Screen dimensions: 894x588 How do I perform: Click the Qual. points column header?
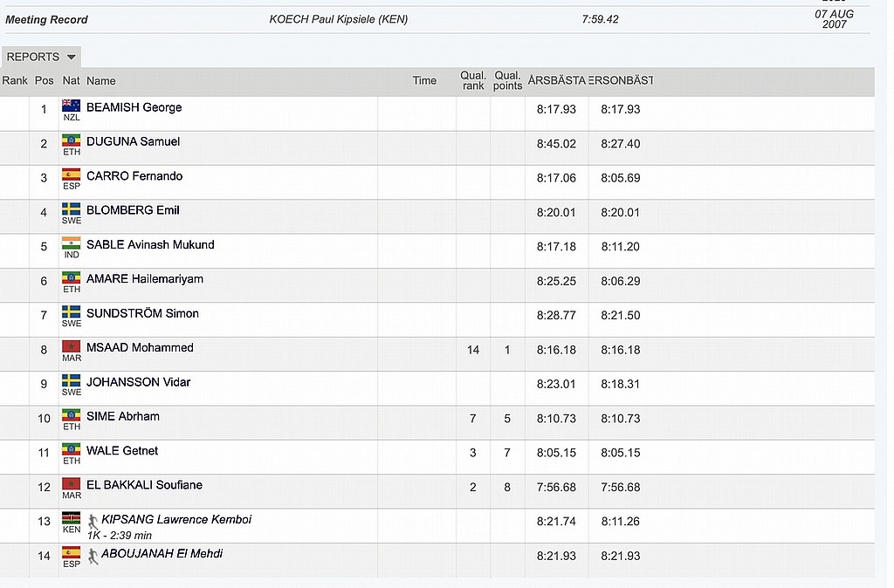coord(507,81)
